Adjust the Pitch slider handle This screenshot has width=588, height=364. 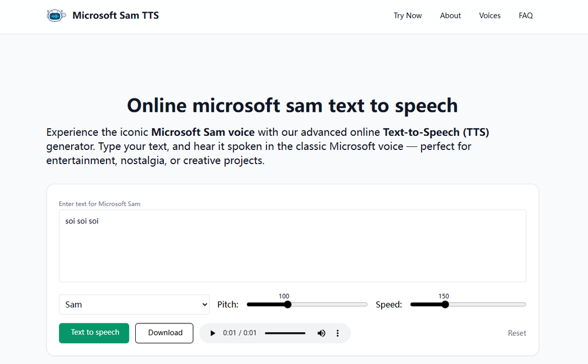[287, 304]
